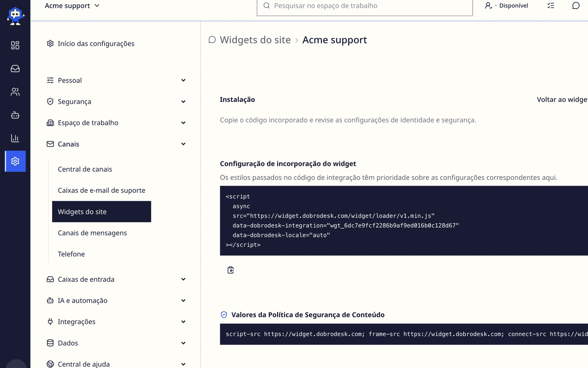Open the reports bar chart icon
Image resolution: width=588 pixels, height=368 pixels.
pos(15,138)
